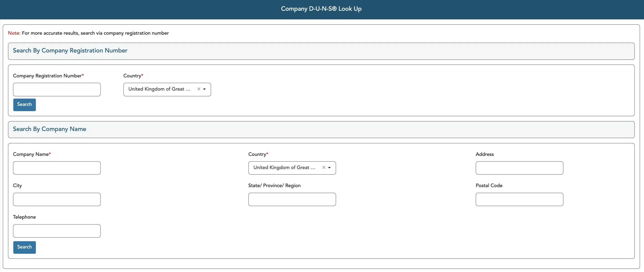Click the Company Name label
Screen dimensions: 644x272
tap(32, 154)
